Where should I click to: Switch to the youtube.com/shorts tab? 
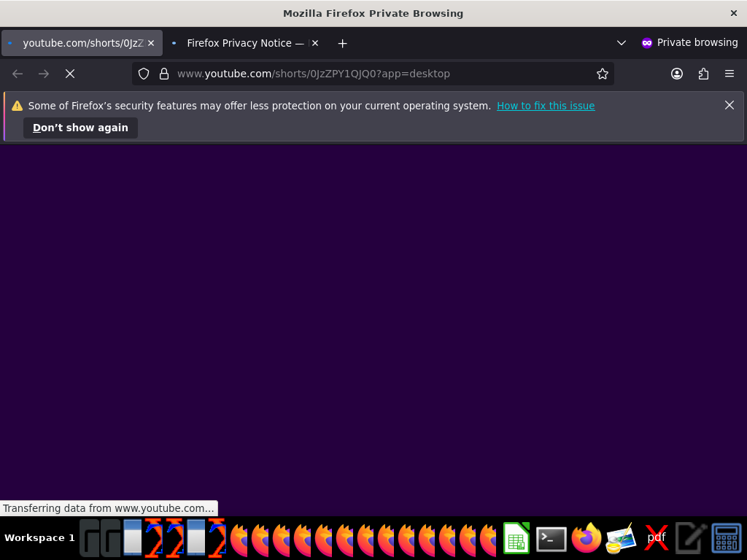[x=82, y=43]
